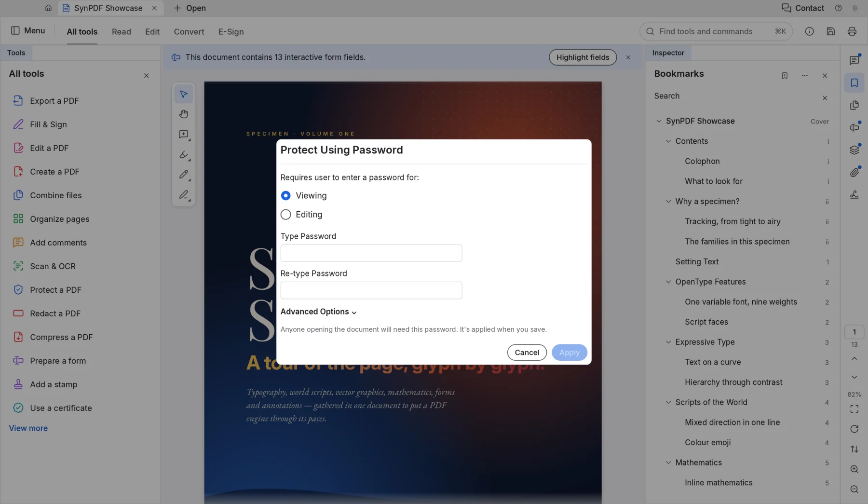Click the rotate view icon
This screenshot has height=504, width=868.
[854, 429]
